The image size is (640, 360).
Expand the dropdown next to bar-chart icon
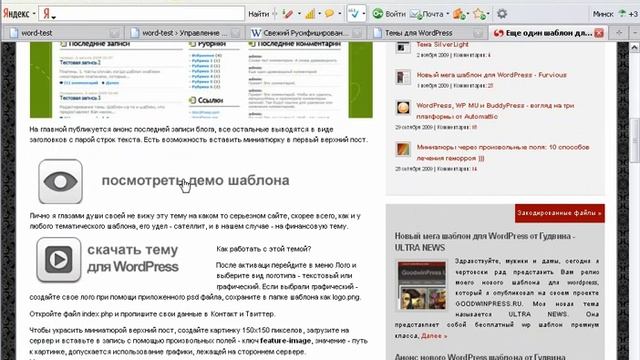319,14
